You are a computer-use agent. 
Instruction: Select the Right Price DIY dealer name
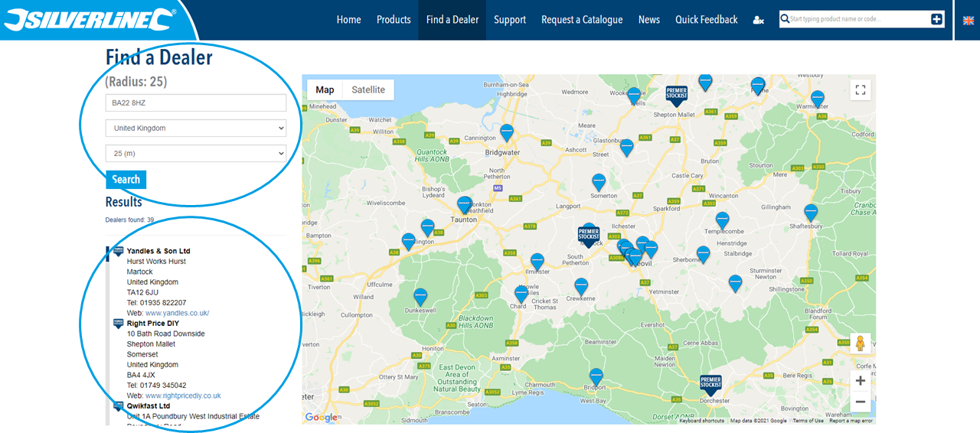click(x=152, y=324)
